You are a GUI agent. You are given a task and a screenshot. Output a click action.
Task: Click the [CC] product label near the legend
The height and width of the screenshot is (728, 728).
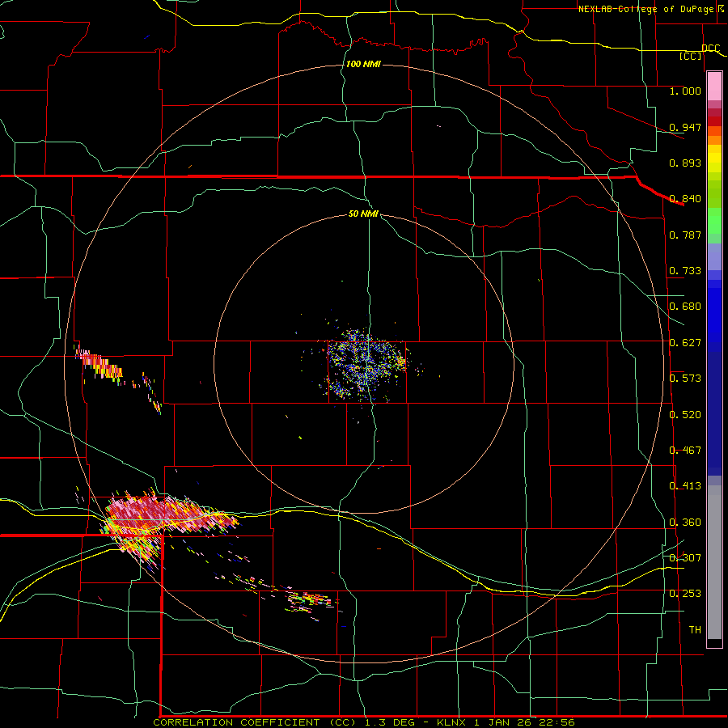coord(691,56)
